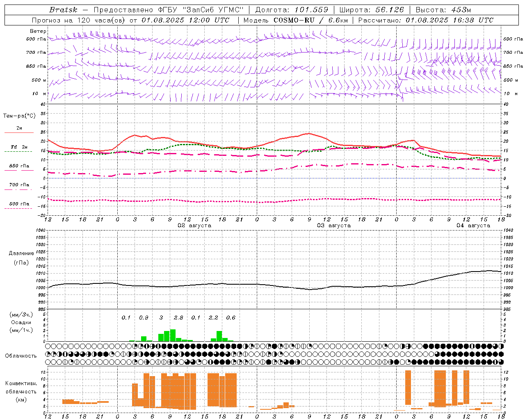Click the red line sample under '2м' legend
Viewport: 525px width, 420px height.
pyautogui.click(x=19, y=132)
